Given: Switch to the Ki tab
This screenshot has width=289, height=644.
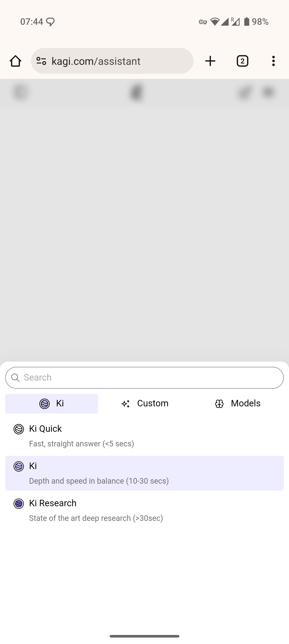Looking at the screenshot, I should [x=52, y=404].
